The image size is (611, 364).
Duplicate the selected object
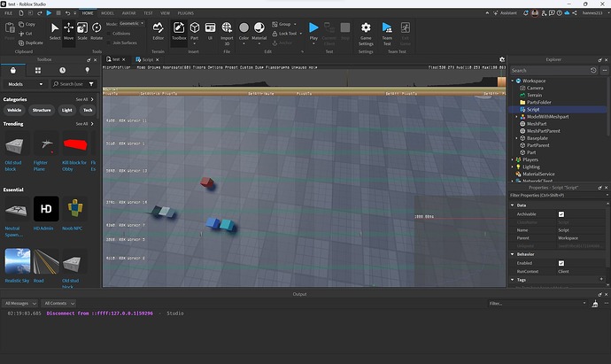[31, 43]
